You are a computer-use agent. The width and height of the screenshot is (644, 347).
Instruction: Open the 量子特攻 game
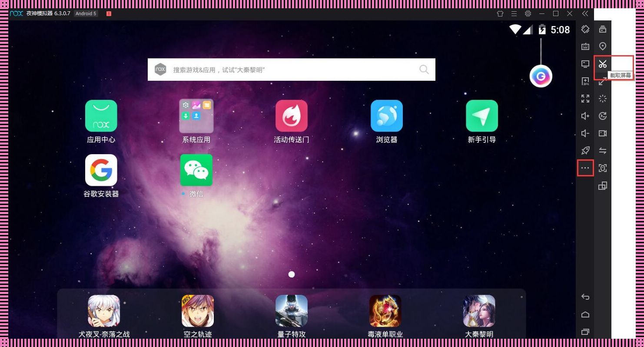click(x=292, y=311)
